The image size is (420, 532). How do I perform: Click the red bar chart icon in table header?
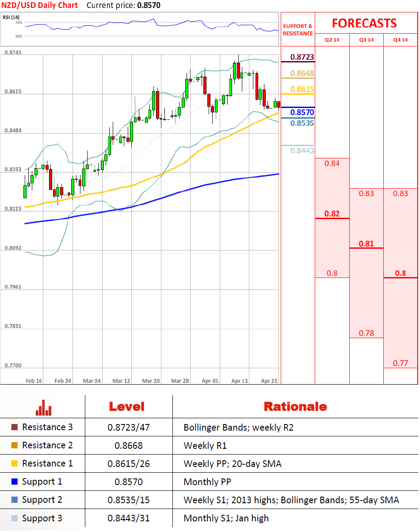click(x=43, y=408)
